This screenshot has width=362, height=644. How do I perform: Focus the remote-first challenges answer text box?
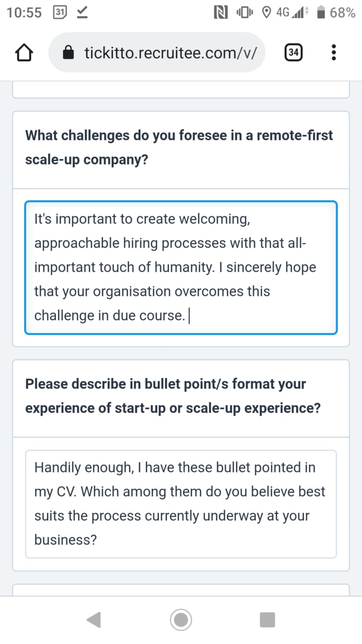pyautogui.click(x=181, y=268)
